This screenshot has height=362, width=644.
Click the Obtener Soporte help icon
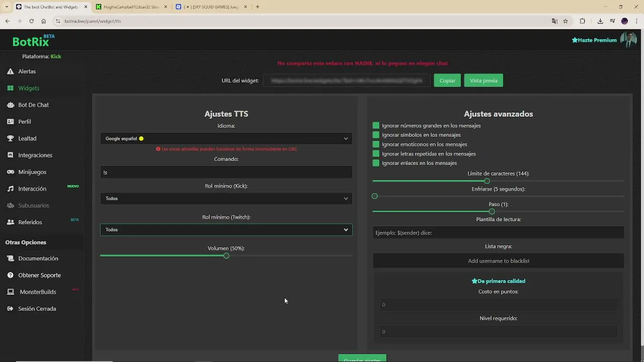[x=10, y=275]
